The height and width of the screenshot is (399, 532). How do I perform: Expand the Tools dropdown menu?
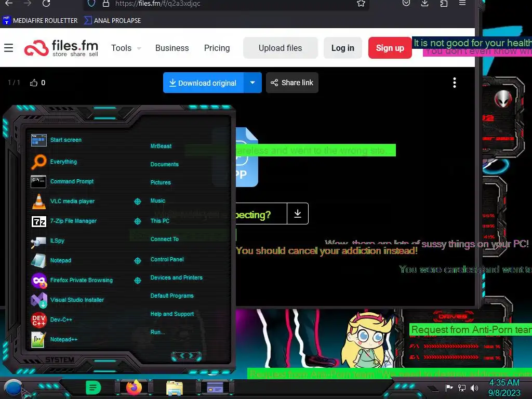pos(126,48)
